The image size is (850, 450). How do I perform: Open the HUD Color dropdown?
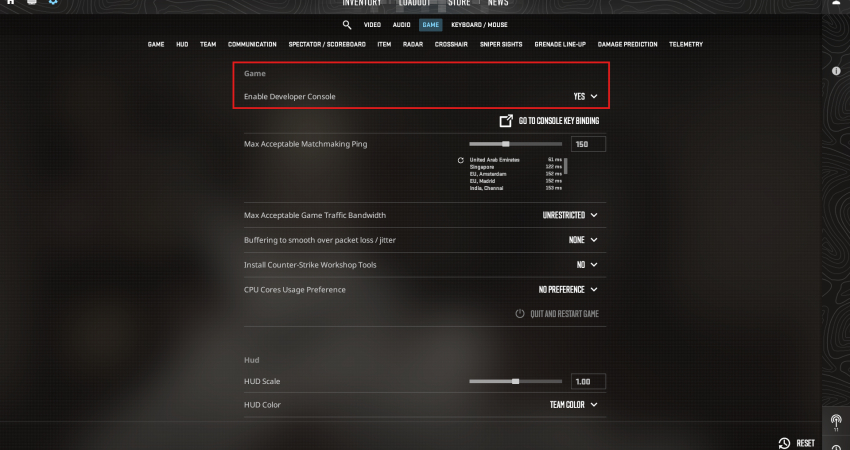click(x=574, y=405)
